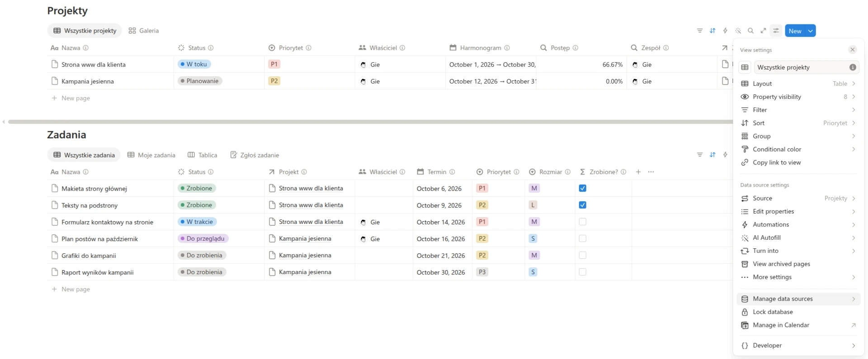868x359 pixels.
Task: Switch to the Moje zadania tab
Action: coord(151,155)
